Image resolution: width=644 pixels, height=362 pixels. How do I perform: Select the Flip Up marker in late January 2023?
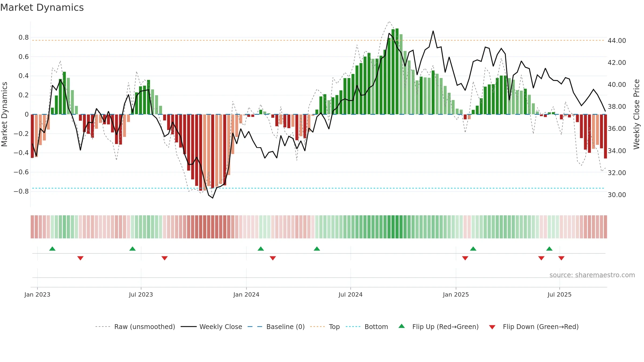[x=52, y=249]
